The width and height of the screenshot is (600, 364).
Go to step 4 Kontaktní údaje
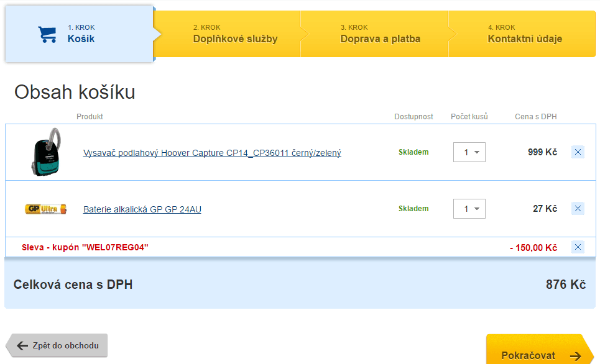(x=522, y=34)
